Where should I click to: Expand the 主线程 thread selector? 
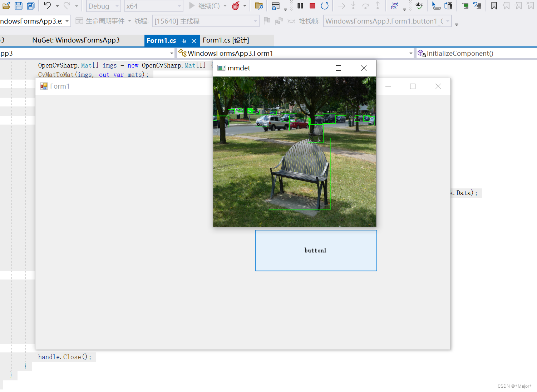[206, 21]
